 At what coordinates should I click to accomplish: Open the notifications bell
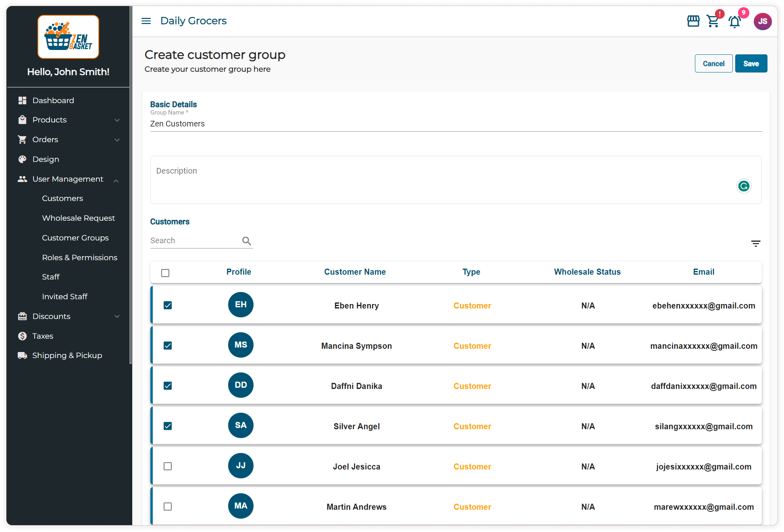click(x=734, y=22)
